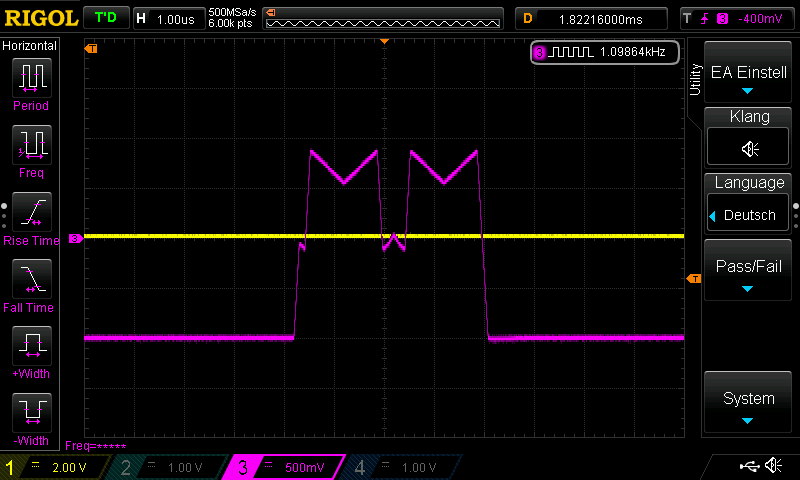Click the D delay value 1.82216000ms
Viewport: 800px width, 480px height.
tap(591, 19)
